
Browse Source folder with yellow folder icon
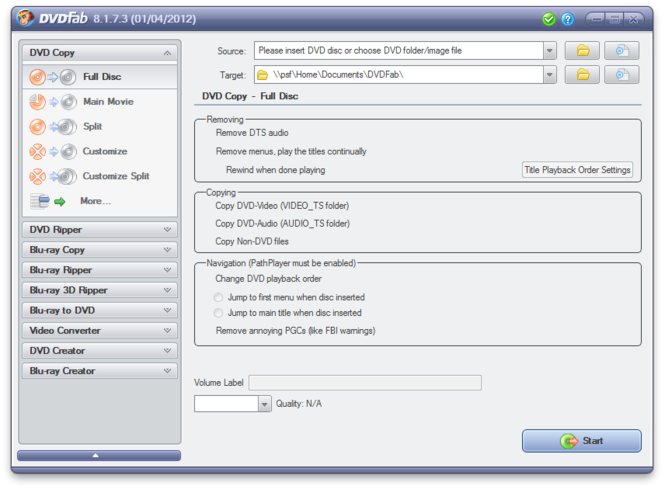click(582, 51)
